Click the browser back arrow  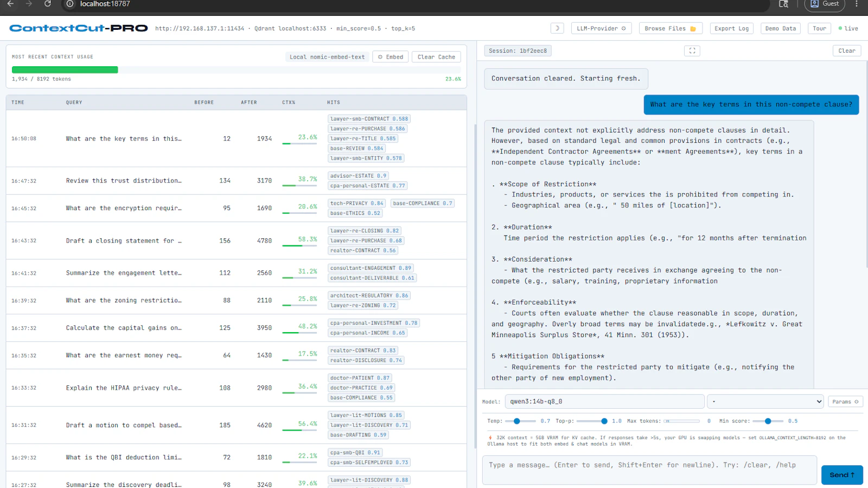click(x=10, y=4)
